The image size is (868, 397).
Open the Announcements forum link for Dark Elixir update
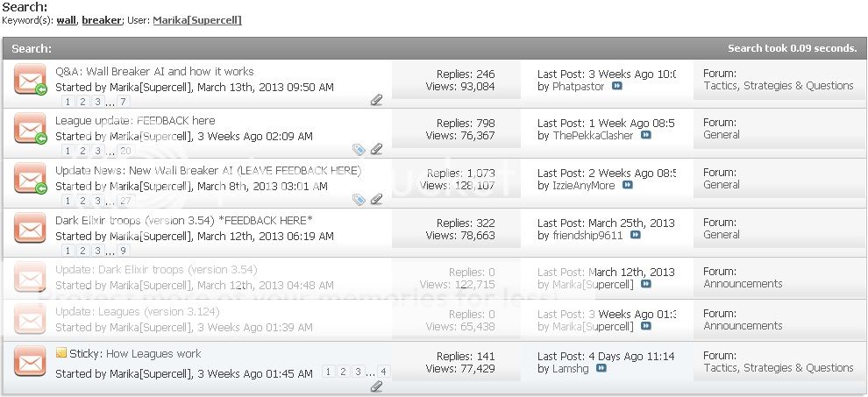pos(741,284)
